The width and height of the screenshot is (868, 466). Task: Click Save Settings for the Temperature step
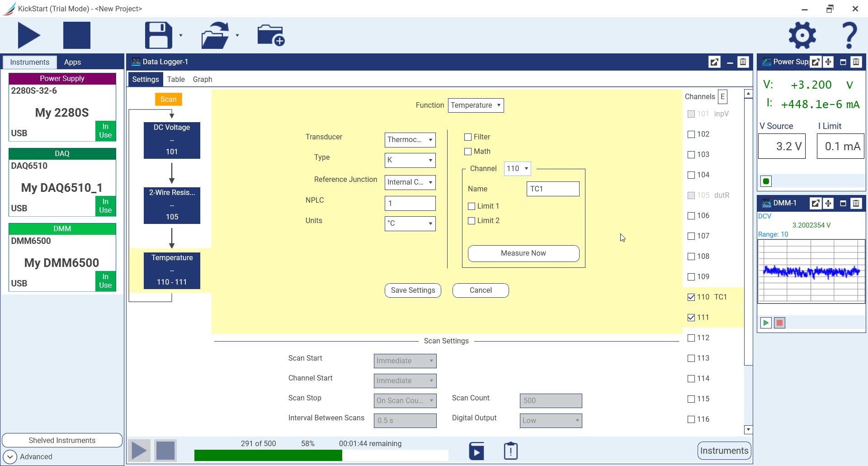(x=412, y=290)
